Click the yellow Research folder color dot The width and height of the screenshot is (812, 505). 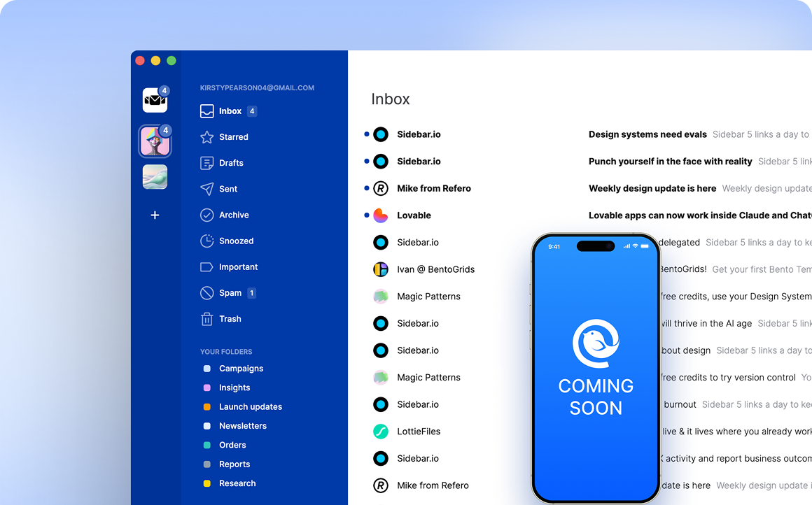tap(207, 483)
